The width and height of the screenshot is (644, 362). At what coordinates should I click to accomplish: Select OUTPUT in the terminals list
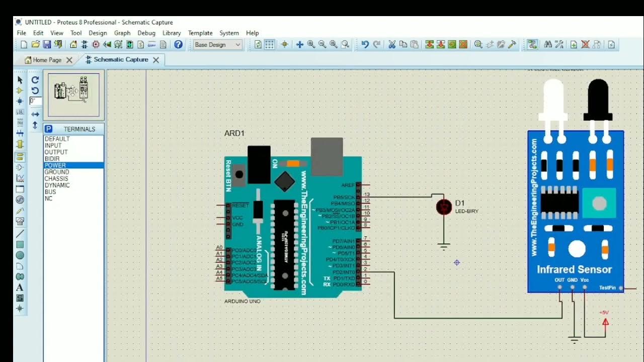pyautogui.click(x=73, y=152)
